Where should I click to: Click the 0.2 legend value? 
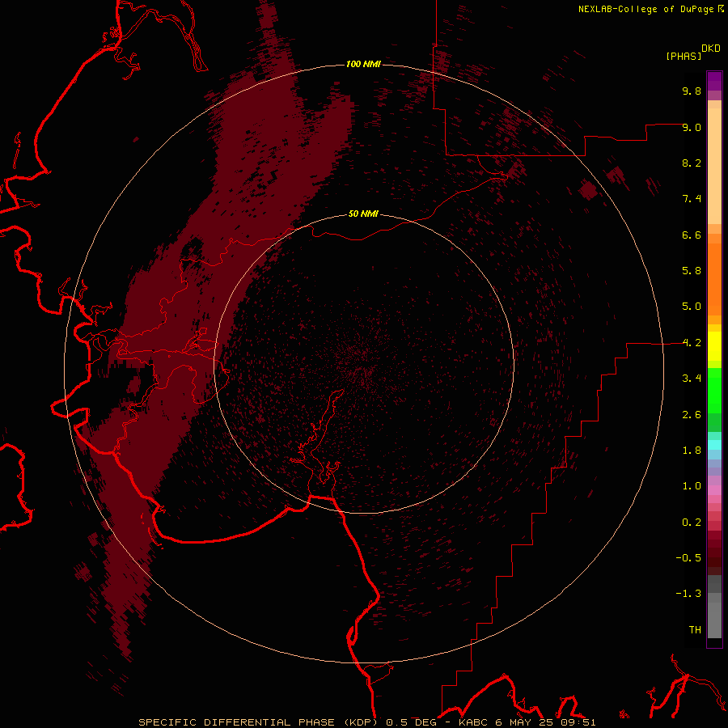[692, 523]
